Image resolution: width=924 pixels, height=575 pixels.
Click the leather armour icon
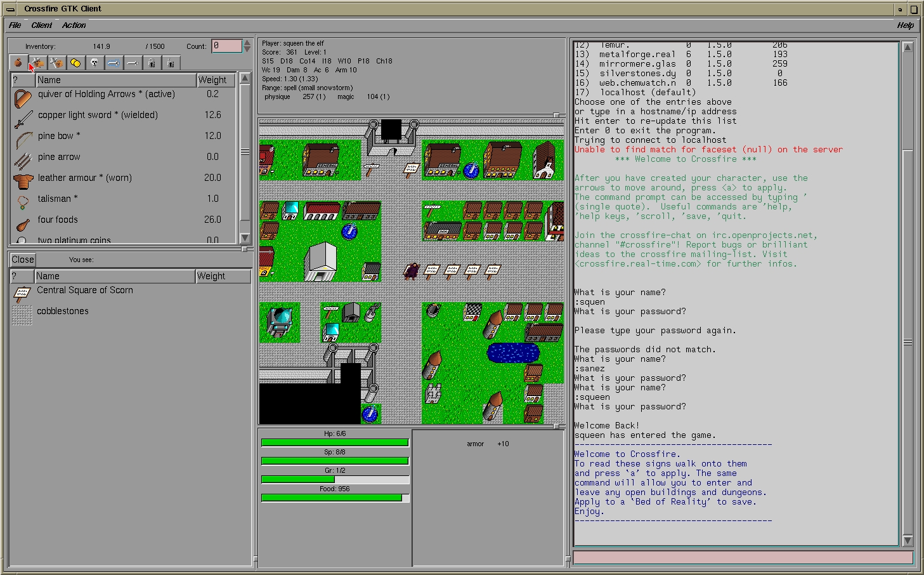pos(23,182)
